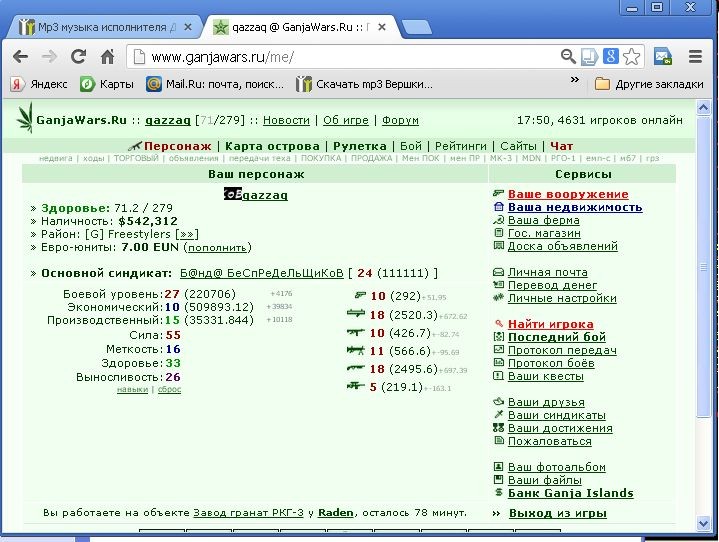Image resolution: width=719 pixels, height=542 pixels.
Task: Click the ТОРГОВЫЙ quick link
Action: (136, 158)
